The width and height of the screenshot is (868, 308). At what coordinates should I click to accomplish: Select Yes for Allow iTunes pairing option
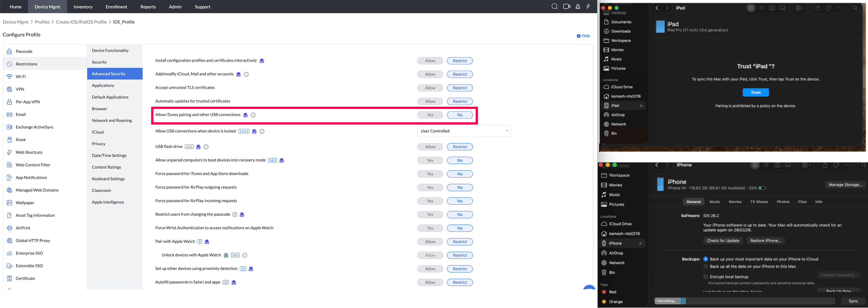[430, 115]
